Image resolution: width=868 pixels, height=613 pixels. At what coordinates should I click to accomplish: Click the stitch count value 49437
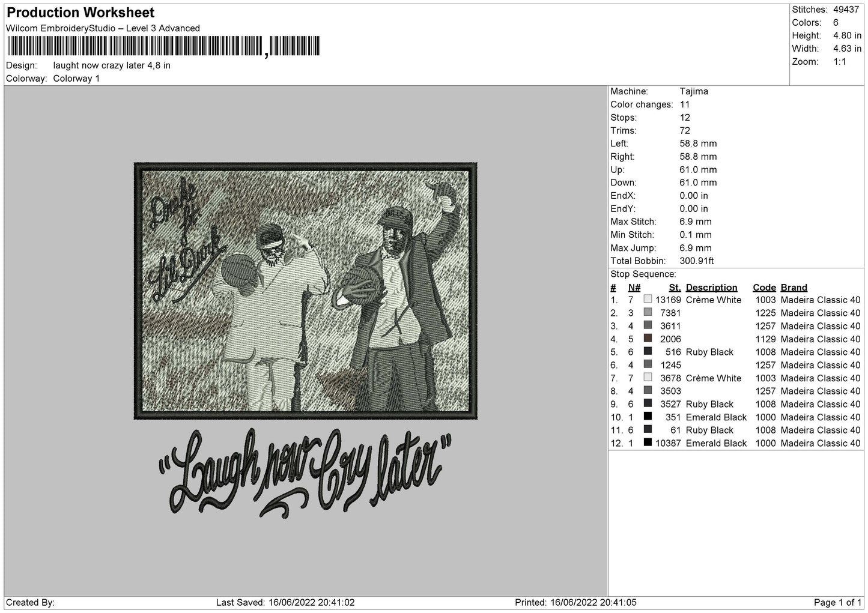click(x=847, y=10)
